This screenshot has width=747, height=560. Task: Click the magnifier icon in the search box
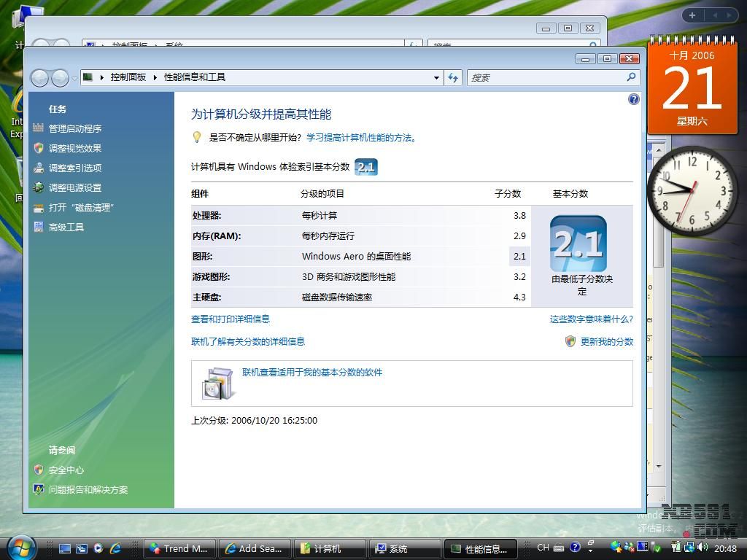pos(631,77)
